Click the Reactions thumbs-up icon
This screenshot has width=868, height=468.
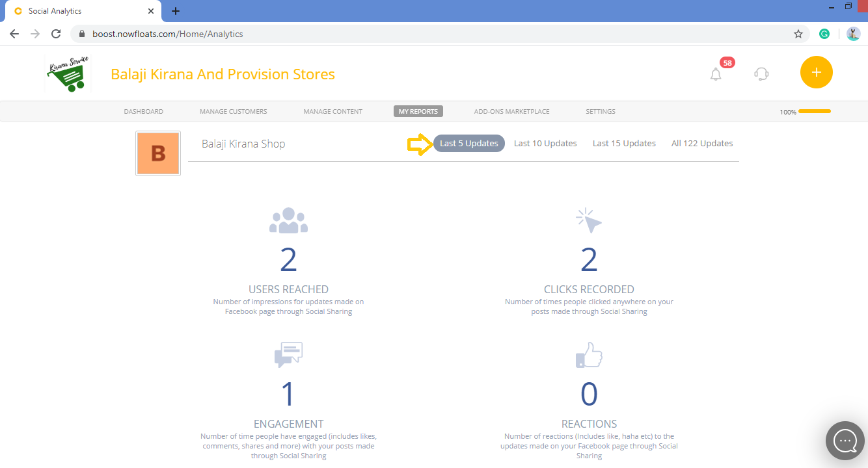pos(589,355)
